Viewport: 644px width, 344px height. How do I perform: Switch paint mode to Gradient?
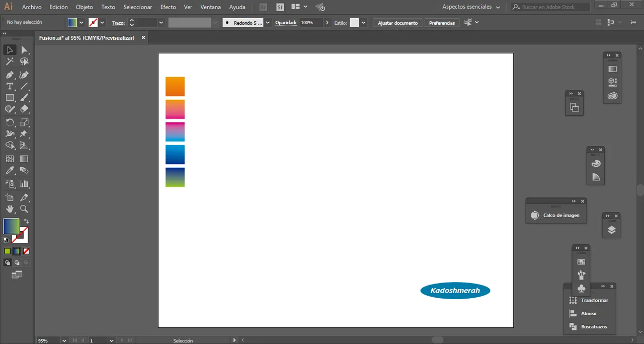pyautogui.click(x=17, y=251)
